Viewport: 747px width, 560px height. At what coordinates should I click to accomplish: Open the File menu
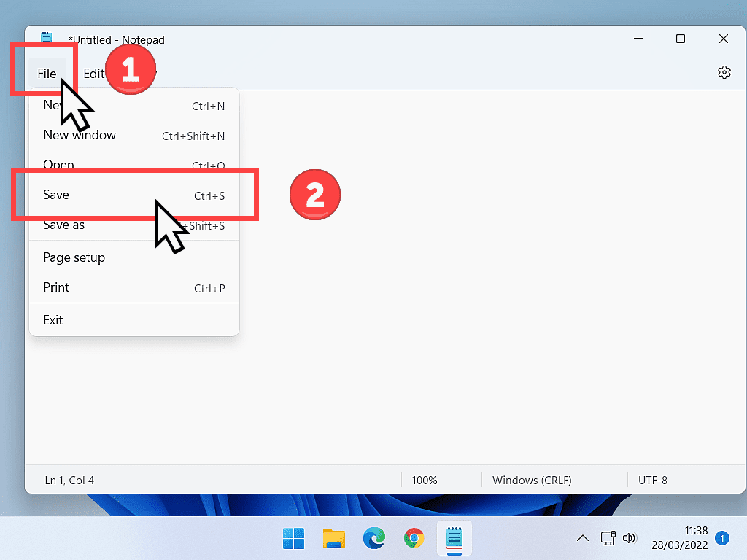[x=47, y=74]
